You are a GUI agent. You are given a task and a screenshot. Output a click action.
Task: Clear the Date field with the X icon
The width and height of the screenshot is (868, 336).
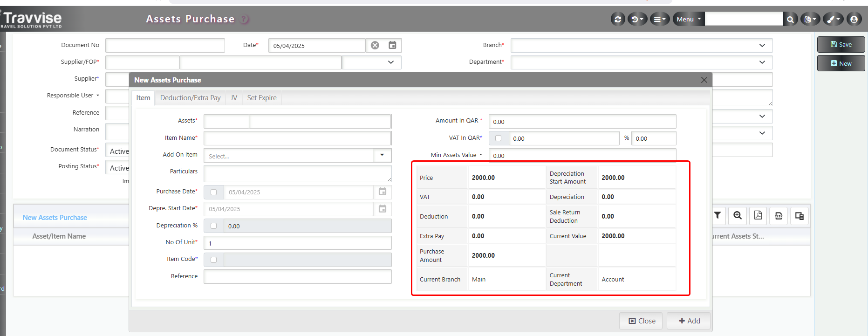[375, 45]
